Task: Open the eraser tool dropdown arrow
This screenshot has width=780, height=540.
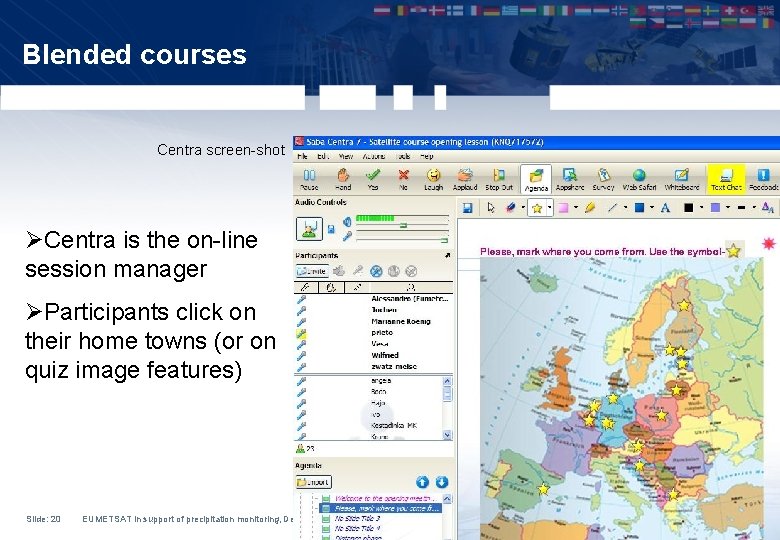Action: [x=523, y=208]
